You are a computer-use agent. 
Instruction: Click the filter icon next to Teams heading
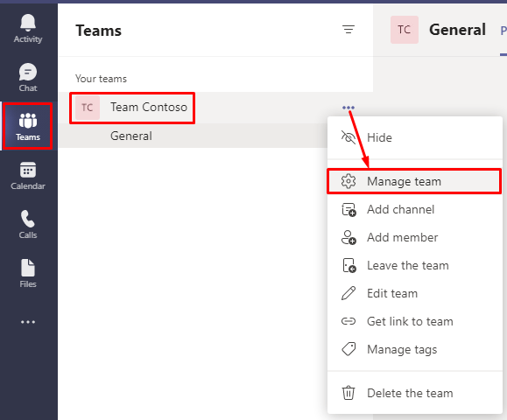[349, 30]
